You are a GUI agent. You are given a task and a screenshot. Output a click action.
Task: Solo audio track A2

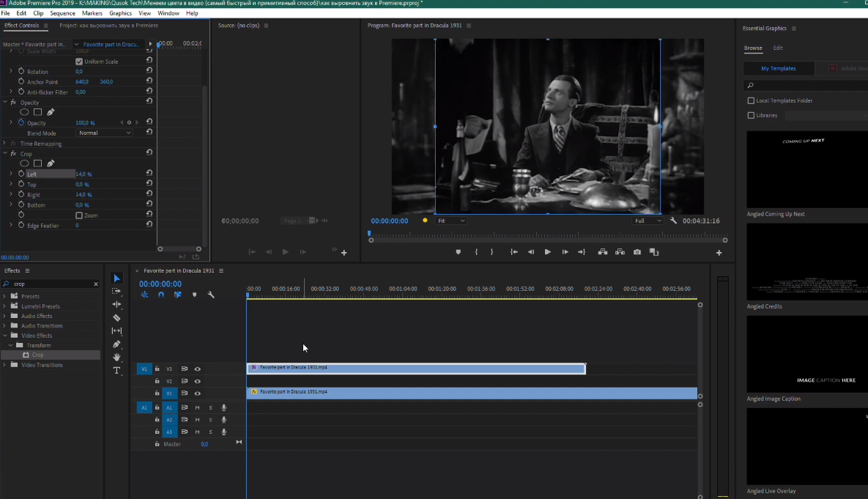coord(210,420)
